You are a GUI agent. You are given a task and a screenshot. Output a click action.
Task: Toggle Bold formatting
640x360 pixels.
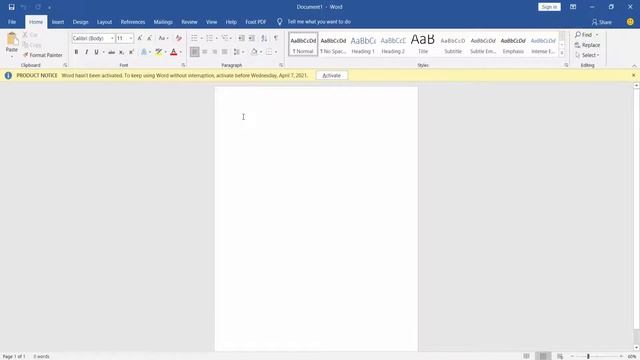click(76, 52)
